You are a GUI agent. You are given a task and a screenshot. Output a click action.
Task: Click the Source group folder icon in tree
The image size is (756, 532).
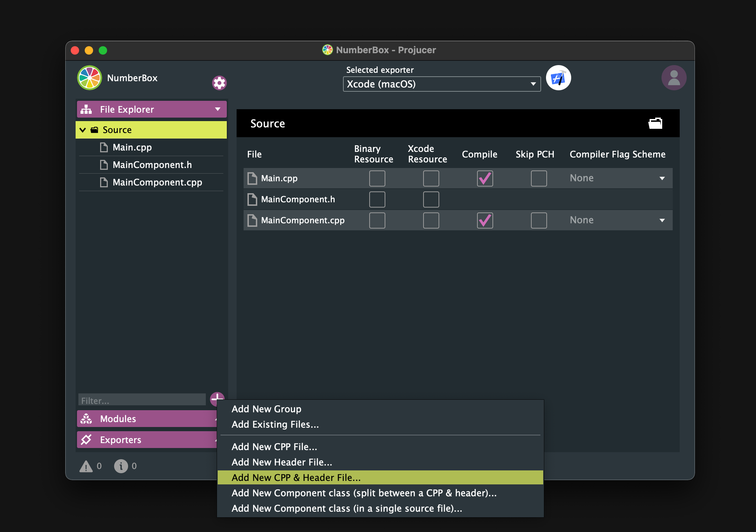pyautogui.click(x=94, y=130)
